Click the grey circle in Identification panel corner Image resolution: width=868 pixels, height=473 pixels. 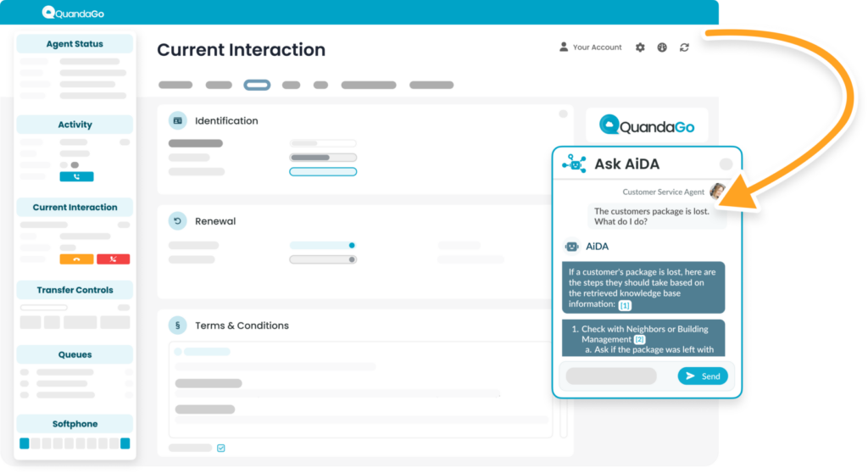563,114
